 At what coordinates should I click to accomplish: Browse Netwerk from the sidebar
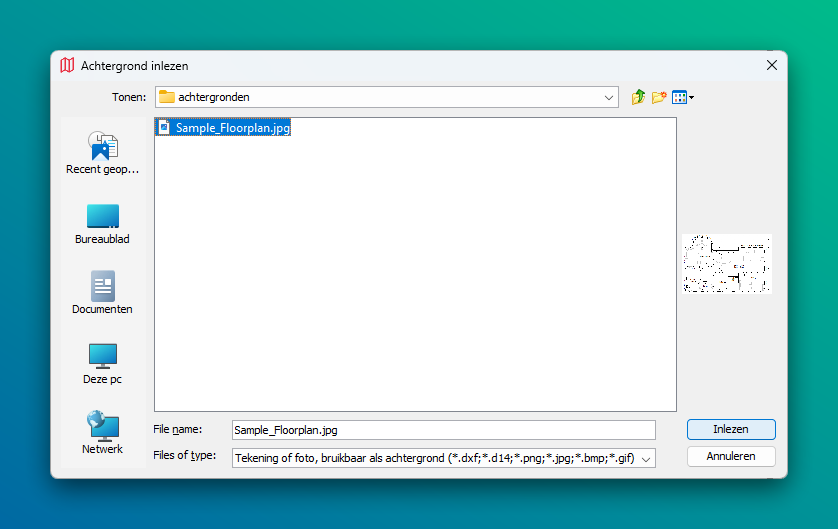pos(102,433)
